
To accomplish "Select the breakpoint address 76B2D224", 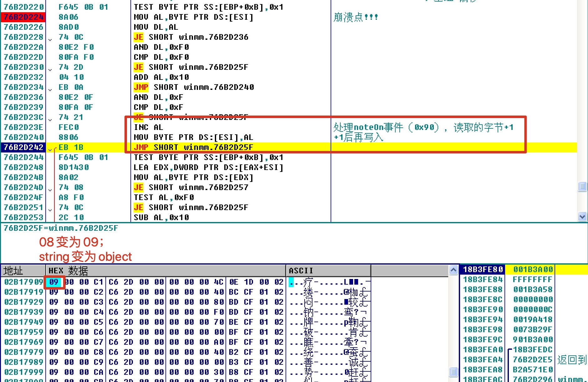I will pyautogui.click(x=23, y=17).
